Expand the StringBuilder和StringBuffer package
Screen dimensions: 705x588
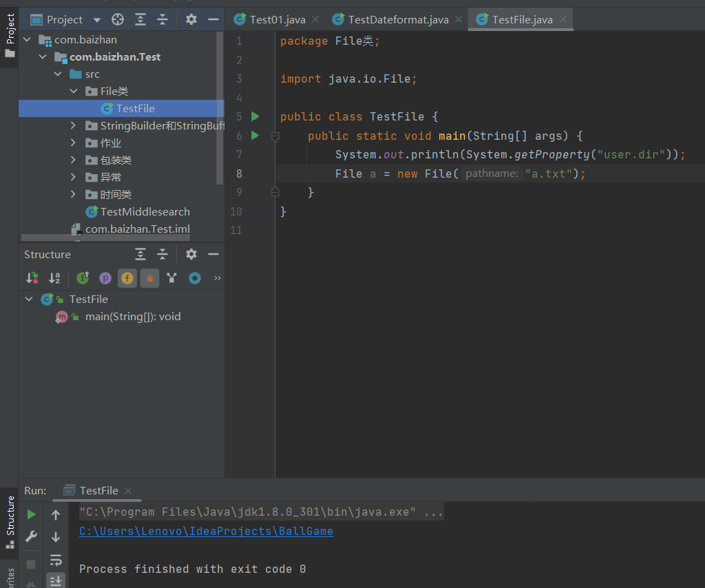[74, 125]
